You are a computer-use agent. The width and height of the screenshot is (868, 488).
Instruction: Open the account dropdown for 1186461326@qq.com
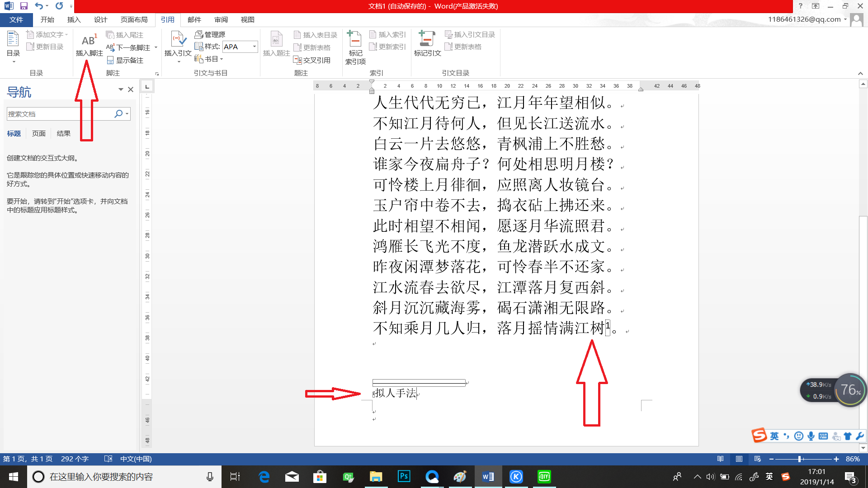[x=845, y=19]
